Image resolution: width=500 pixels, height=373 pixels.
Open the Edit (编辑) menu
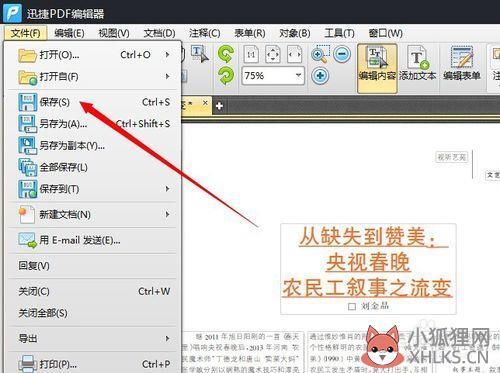[x=69, y=33]
